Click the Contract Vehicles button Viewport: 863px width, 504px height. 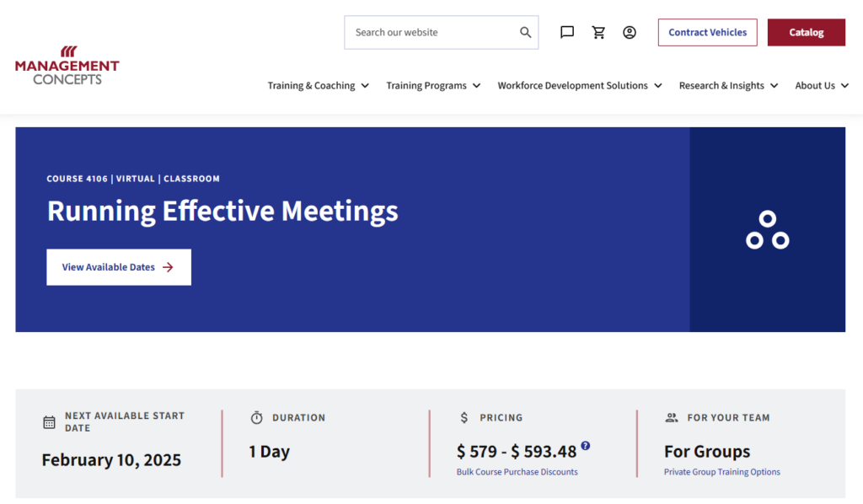point(707,33)
